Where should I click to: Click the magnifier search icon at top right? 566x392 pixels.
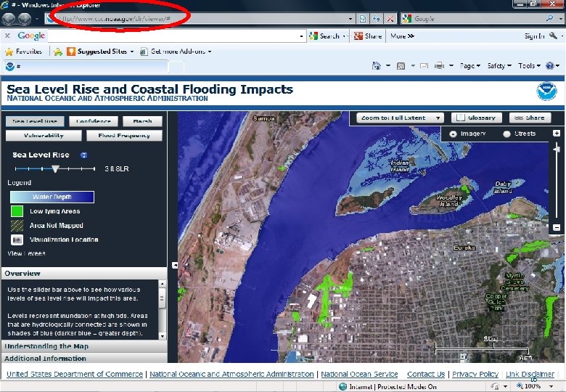coord(550,18)
